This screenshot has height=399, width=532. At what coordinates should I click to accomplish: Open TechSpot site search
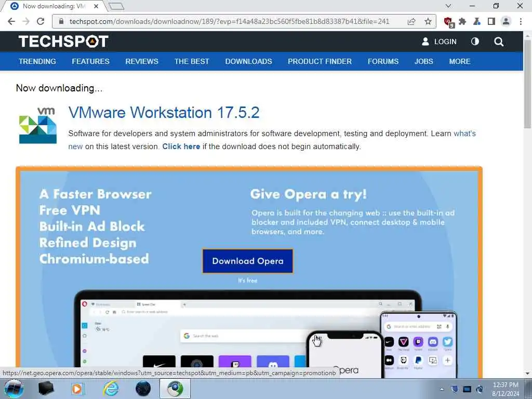(x=499, y=42)
